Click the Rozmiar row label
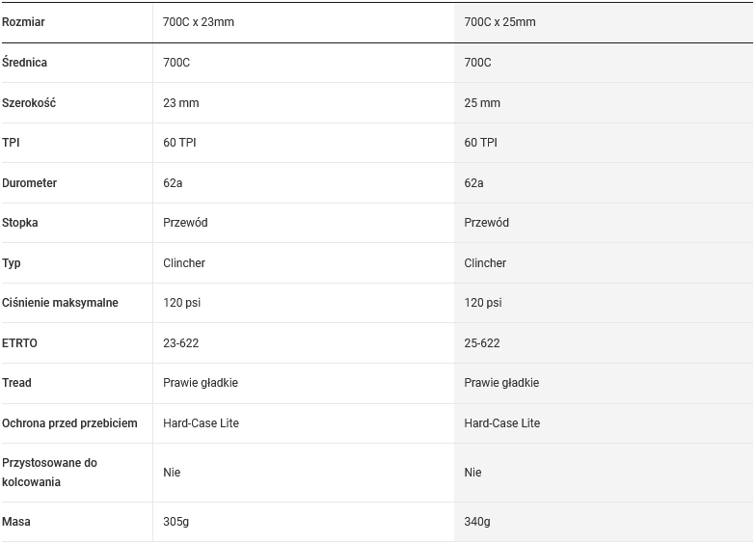The height and width of the screenshot is (544, 756). coord(24,22)
